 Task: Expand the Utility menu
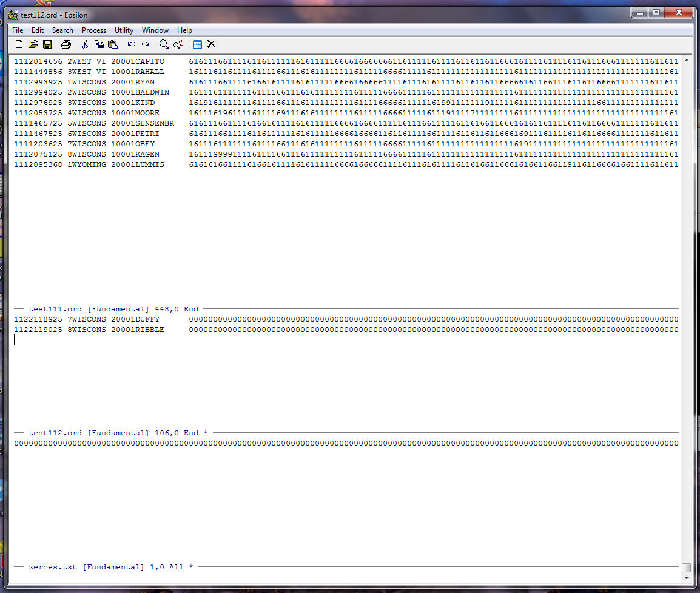click(124, 30)
